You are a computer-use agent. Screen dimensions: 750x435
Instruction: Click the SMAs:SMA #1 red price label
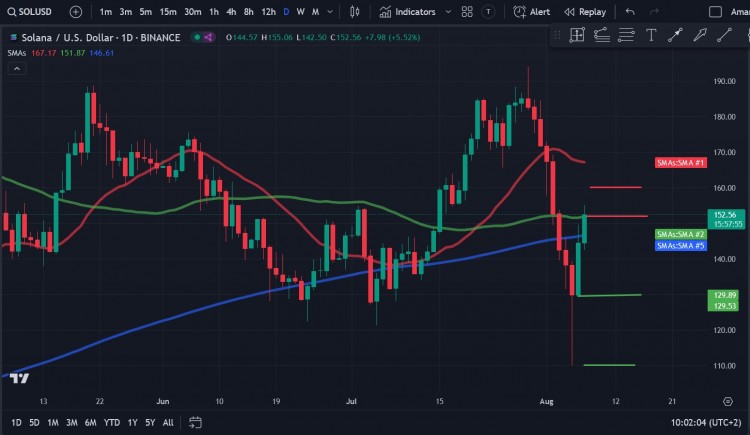pos(680,163)
